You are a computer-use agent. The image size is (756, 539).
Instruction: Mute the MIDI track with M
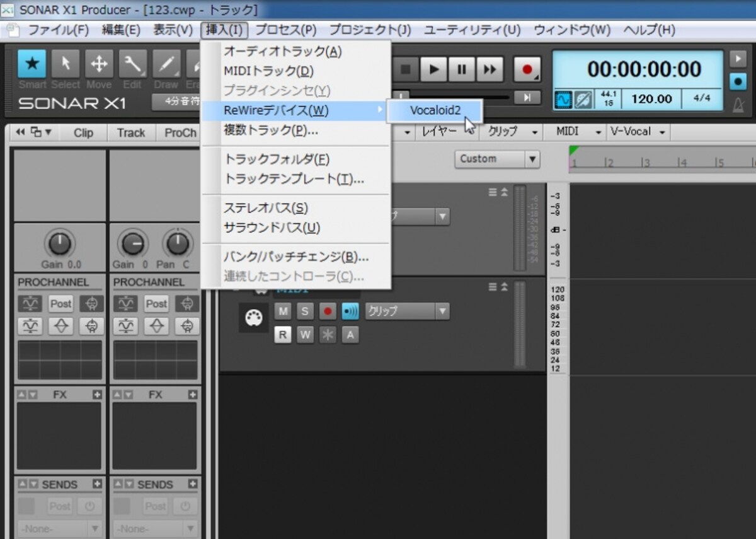283,311
